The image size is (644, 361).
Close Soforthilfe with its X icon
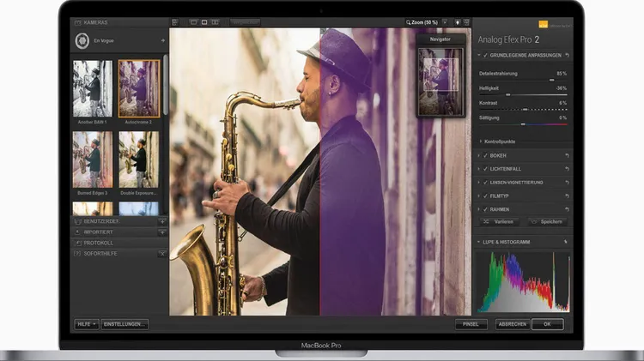tap(162, 254)
